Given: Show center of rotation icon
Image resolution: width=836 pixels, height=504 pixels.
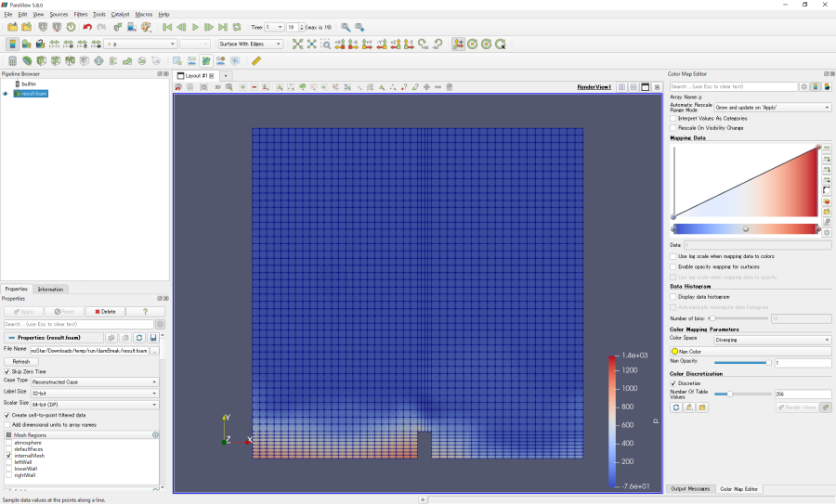Looking at the screenshot, I should pyautogui.click(x=473, y=45).
